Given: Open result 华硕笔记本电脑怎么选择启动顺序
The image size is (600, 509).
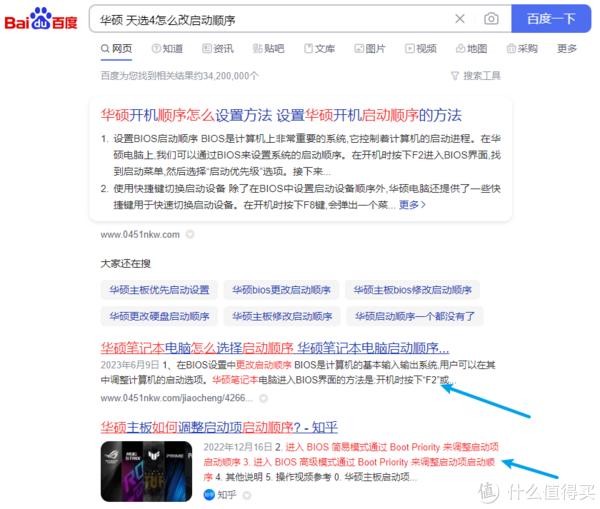Looking at the screenshot, I should (275, 348).
